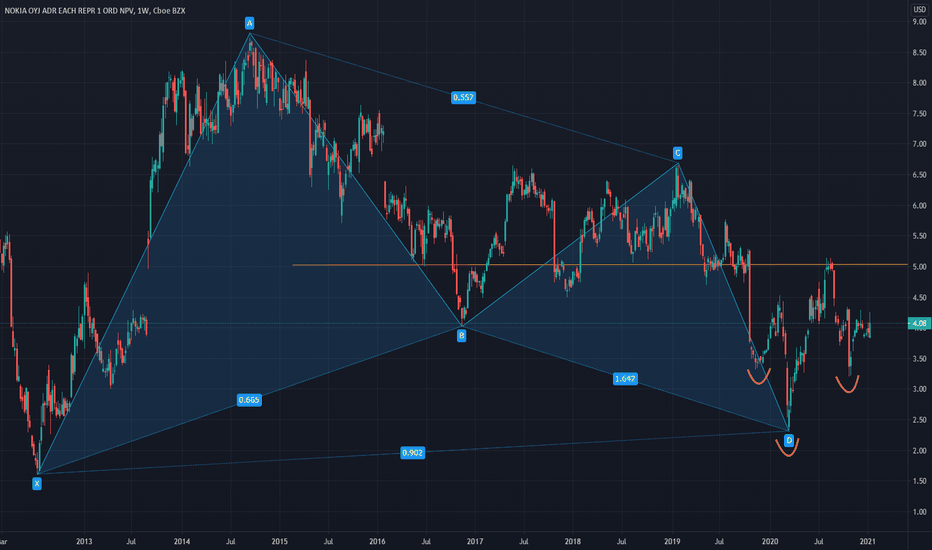Viewport: 932px width, 550px height.
Task: Click the 6.50 price axis label
Action: 919,175
